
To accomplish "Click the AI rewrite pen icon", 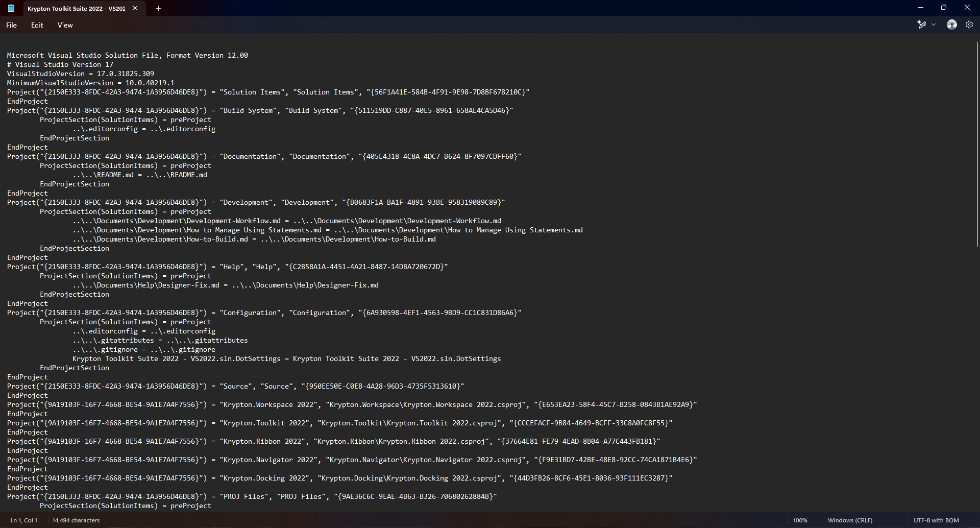I will 921,25.
